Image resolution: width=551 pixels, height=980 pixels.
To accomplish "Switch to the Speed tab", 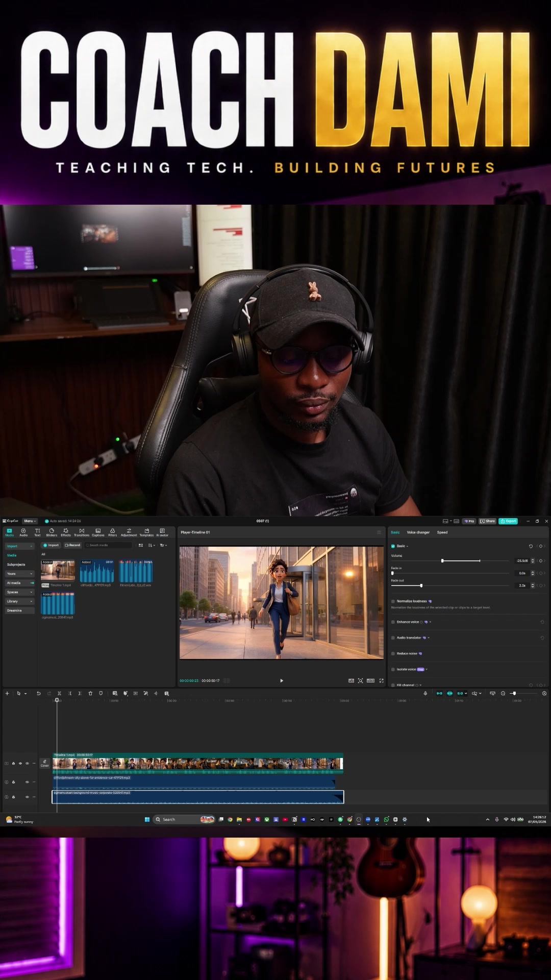I will 442,532.
